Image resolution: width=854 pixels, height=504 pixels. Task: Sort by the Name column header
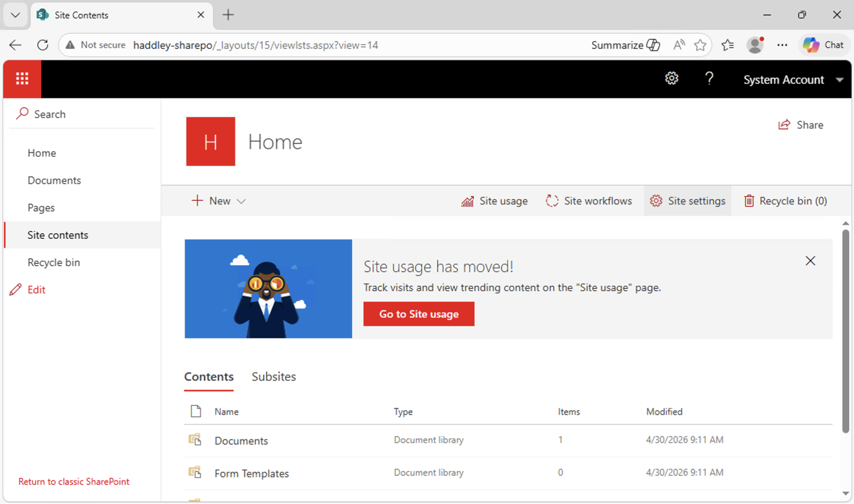pyautogui.click(x=226, y=412)
